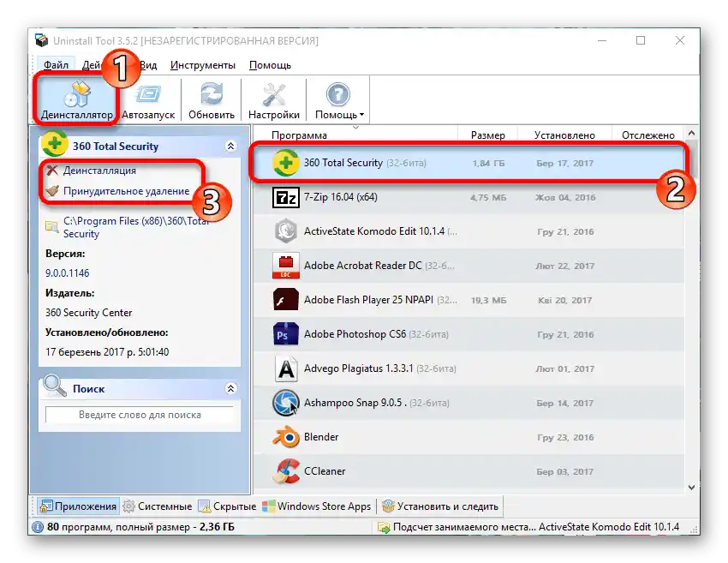
Task: Select the 7-Zip 16.04 (x64) row
Action: [468, 197]
